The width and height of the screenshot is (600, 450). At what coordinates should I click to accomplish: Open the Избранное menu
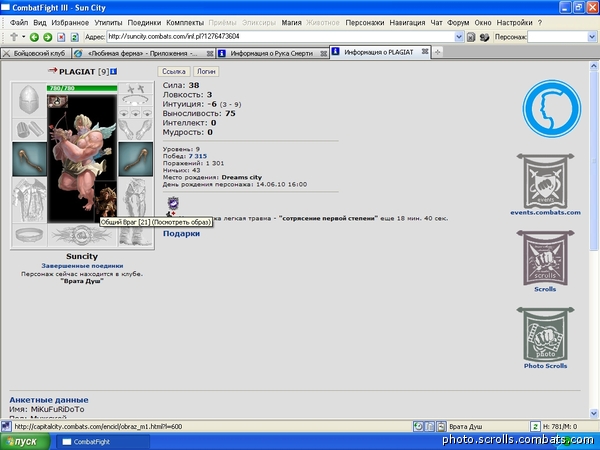(70, 23)
